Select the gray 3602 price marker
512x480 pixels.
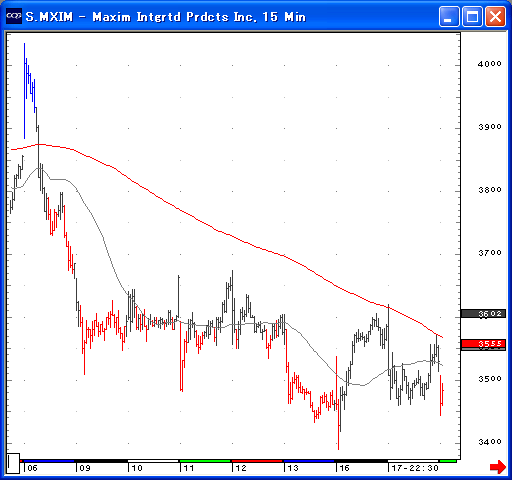[483, 313]
